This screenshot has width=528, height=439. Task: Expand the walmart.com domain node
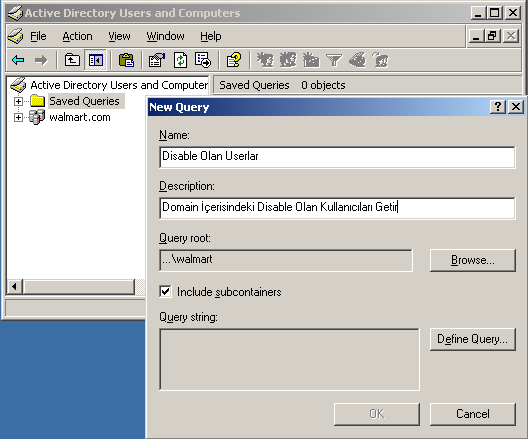pos(19,117)
